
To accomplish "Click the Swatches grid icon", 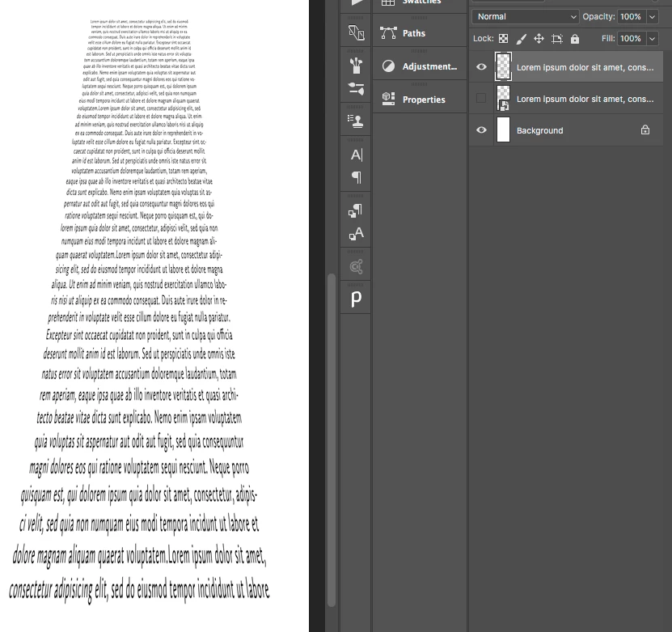I will click(x=388, y=2).
